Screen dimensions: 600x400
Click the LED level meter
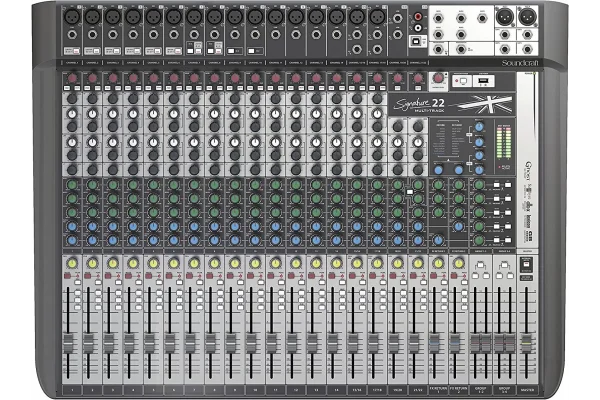click(x=504, y=143)
